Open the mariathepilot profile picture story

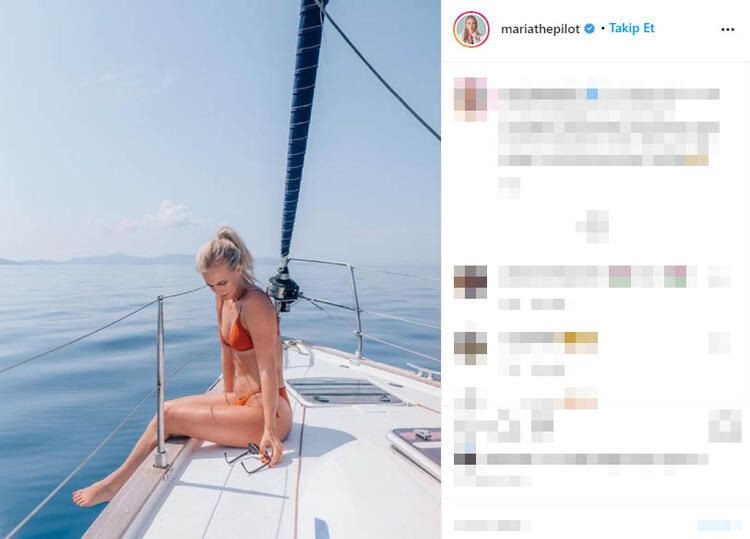click(471, 29)
